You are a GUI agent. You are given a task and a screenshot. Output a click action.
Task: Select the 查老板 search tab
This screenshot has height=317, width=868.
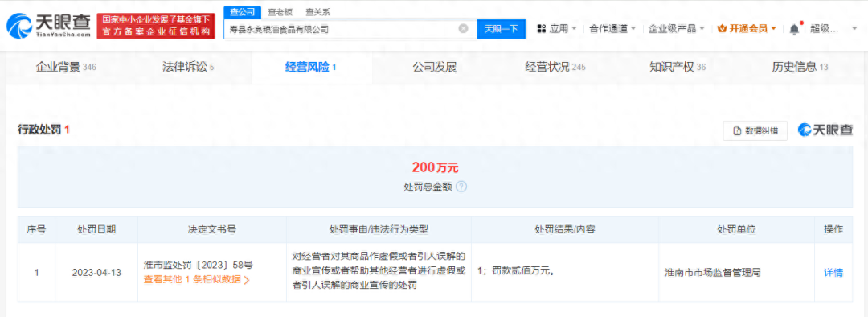pyautogui.click(x=279, y=11)
